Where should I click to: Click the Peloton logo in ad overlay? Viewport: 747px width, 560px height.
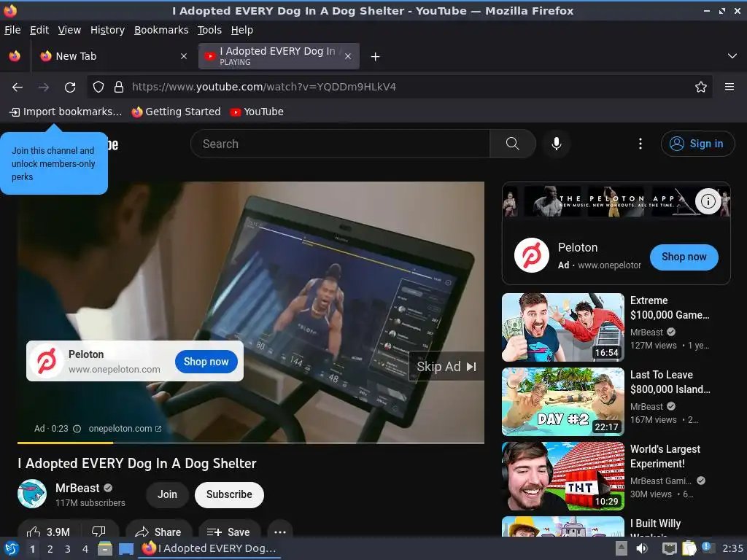pyautogui.click(x=46, y=361)
